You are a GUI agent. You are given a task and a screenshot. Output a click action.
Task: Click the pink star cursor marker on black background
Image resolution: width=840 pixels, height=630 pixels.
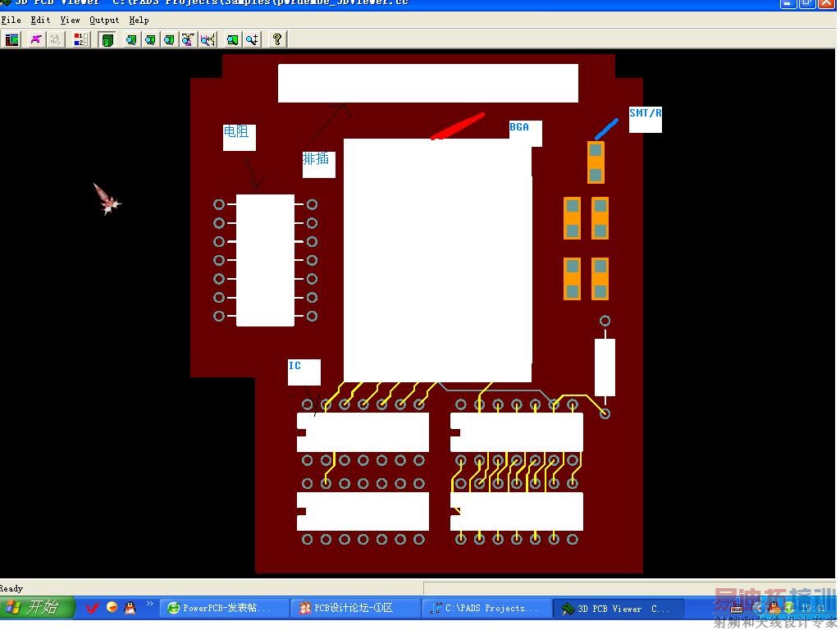[x=107, y=199]
